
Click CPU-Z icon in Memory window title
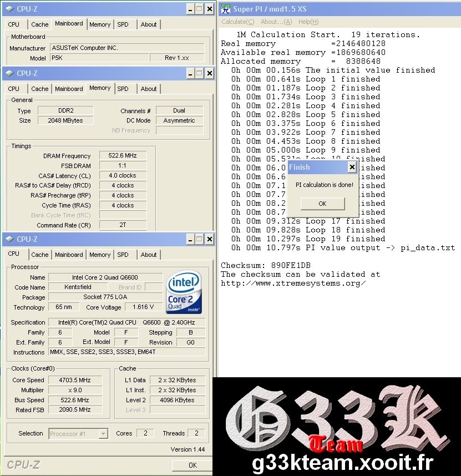pyautogui.click(x=10, y=73)
